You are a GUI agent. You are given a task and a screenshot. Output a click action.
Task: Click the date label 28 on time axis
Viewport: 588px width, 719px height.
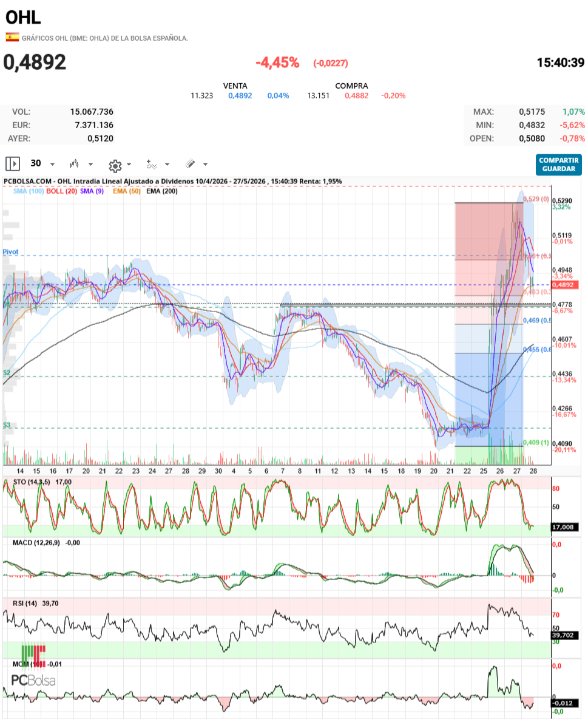tap(533, 471)
